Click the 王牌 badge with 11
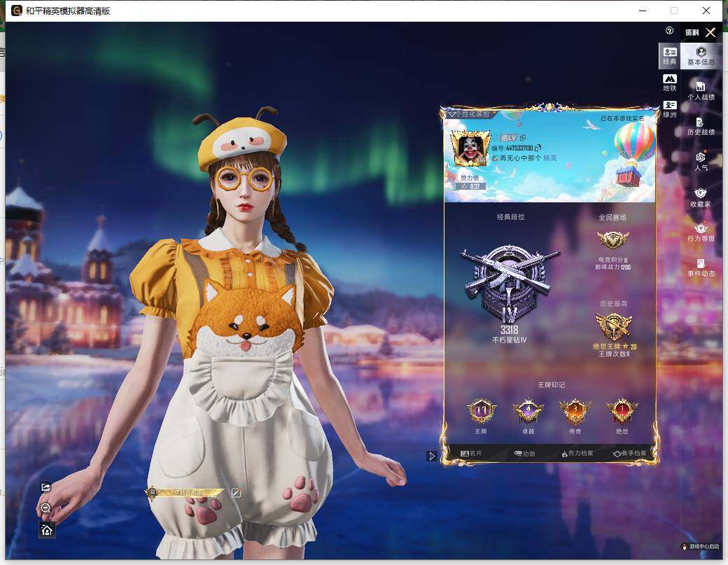This screenshot has width=728, height=565. [481, 412]
